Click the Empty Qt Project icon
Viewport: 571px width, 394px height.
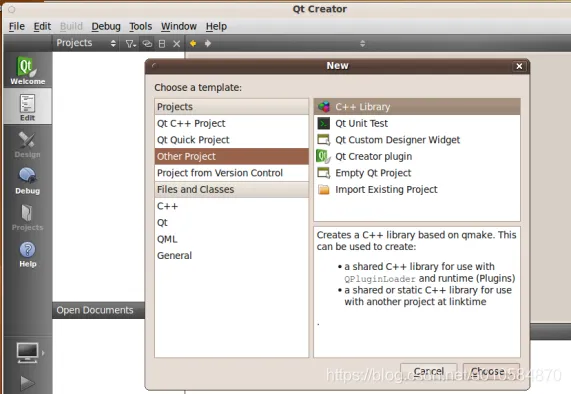[324, 173]
